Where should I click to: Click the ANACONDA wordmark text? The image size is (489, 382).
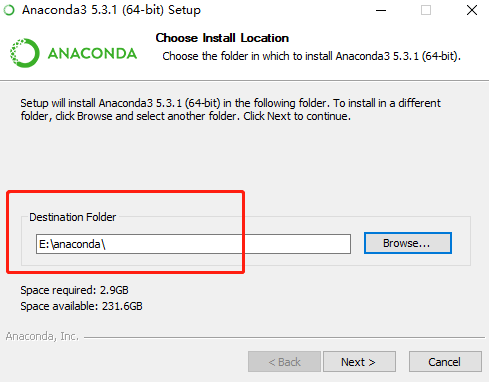coord(92,53)
